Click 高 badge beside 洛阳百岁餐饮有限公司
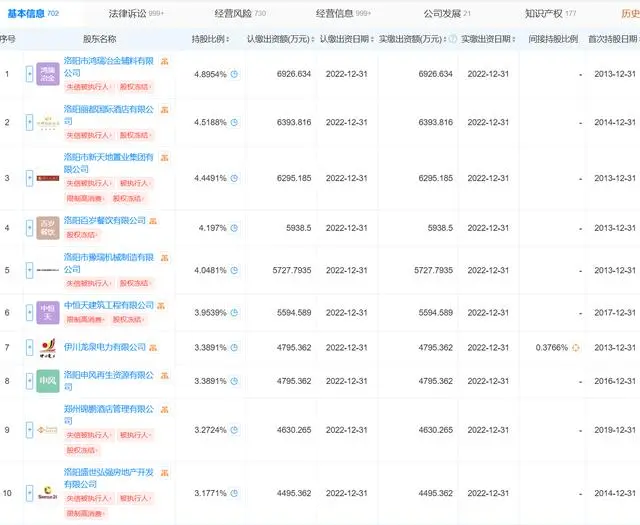 (x=153, y=221)
